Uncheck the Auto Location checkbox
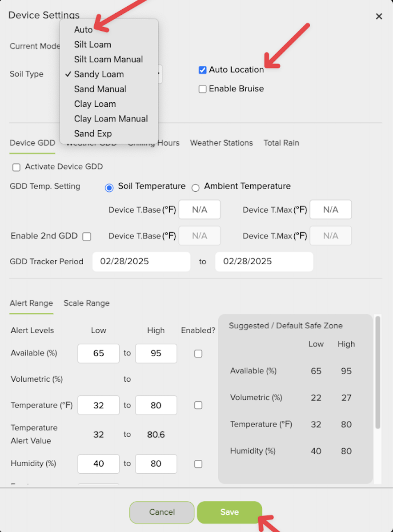 click(202, 70)
